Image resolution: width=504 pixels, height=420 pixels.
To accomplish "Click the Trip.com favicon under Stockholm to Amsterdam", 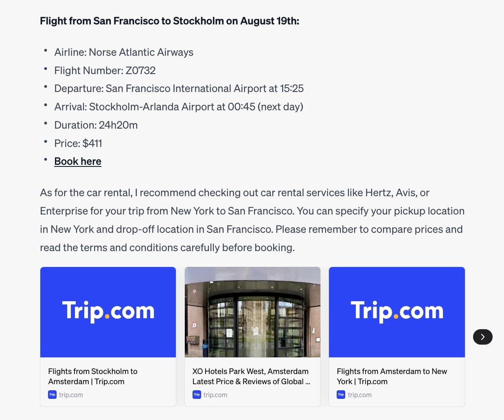I will click(x=52, y=394).
